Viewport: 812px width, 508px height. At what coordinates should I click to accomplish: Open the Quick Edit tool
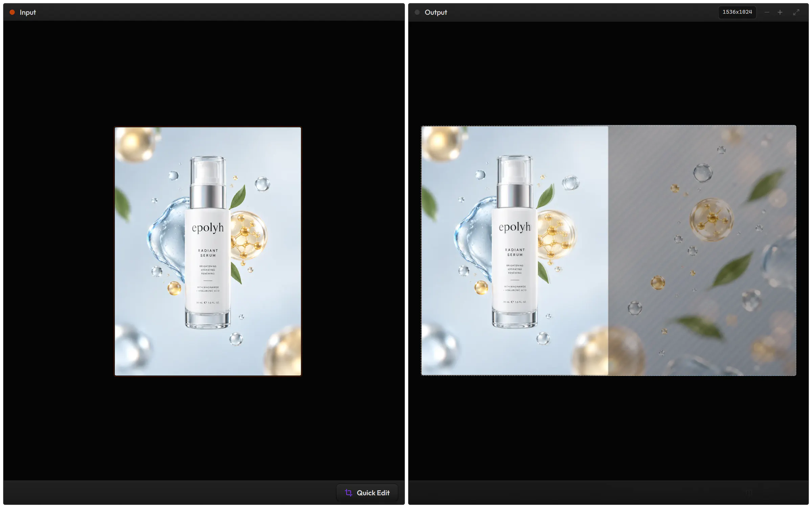pos(367,493)
